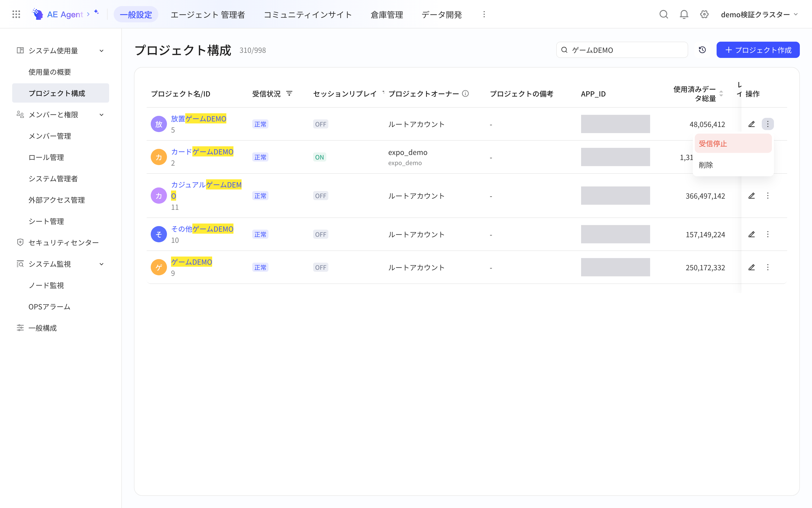Edit the 放置ゲームDEMO project

[752, 124]
